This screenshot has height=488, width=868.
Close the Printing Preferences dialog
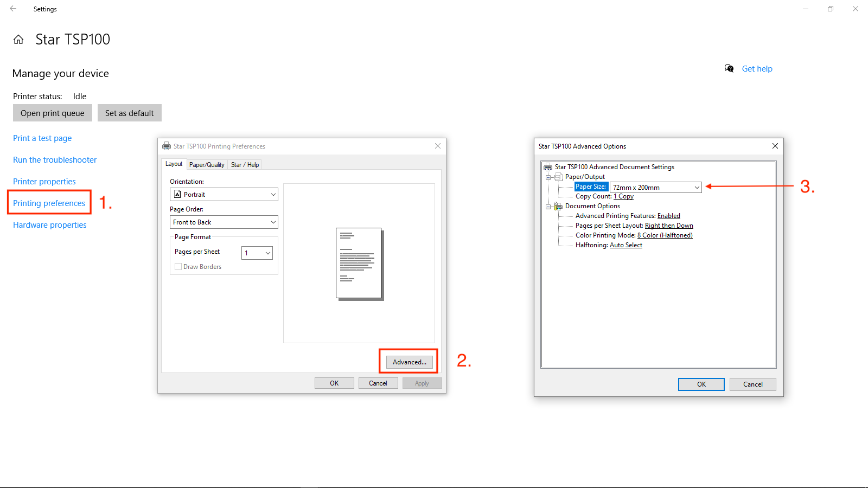click(x=438, y=146)
